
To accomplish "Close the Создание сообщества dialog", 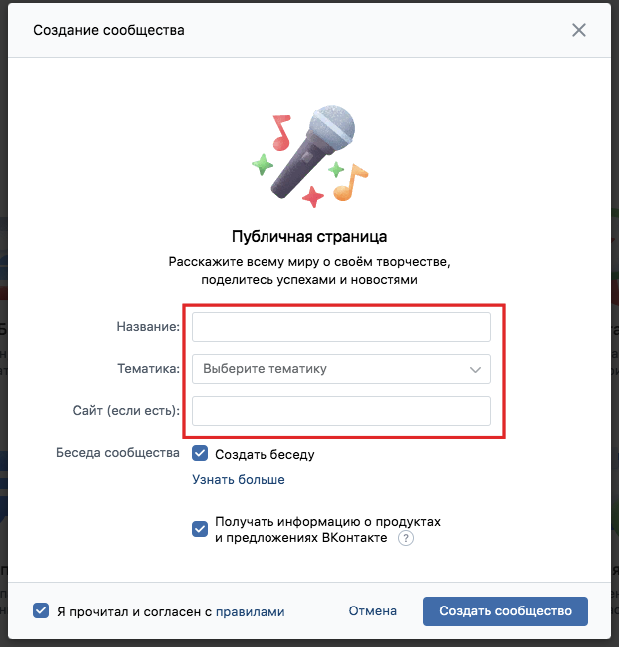I will click(579, 30).
